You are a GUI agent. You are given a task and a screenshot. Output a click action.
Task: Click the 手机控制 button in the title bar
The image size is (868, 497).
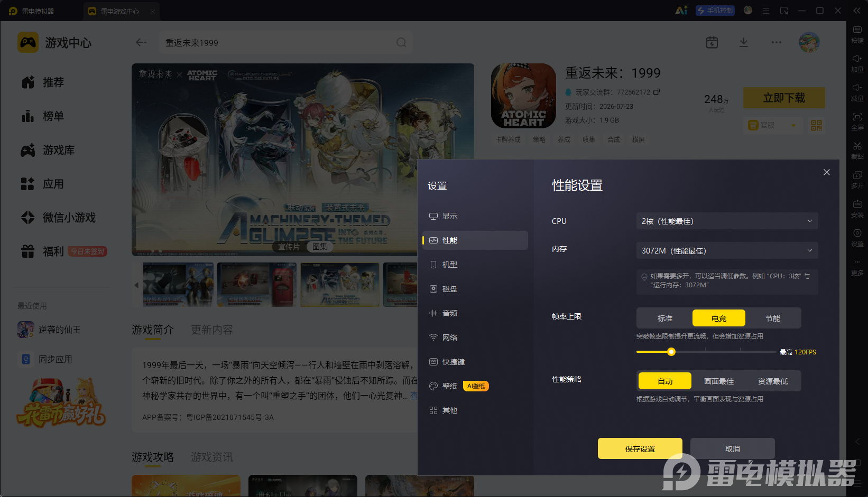[715, 11]
